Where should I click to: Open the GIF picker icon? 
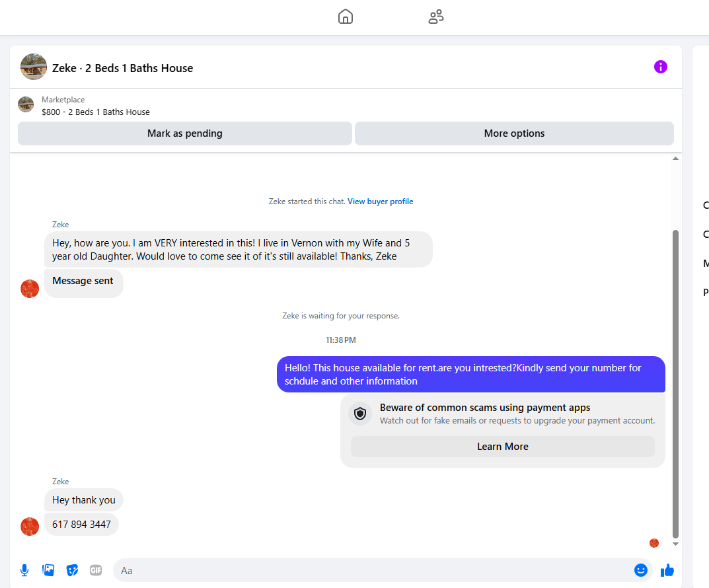[96, 570]
